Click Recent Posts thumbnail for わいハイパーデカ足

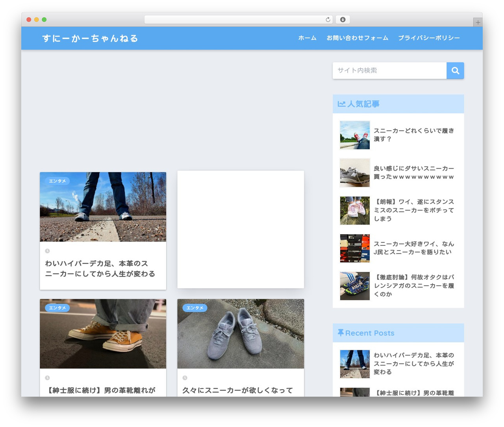pyautogui.click(x=355, y=364)
